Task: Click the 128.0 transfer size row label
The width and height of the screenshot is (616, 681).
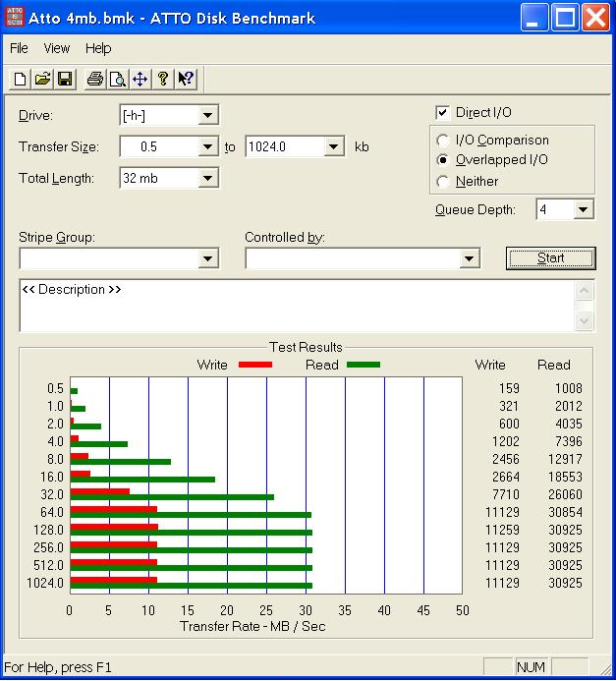Action: [48, 530]
